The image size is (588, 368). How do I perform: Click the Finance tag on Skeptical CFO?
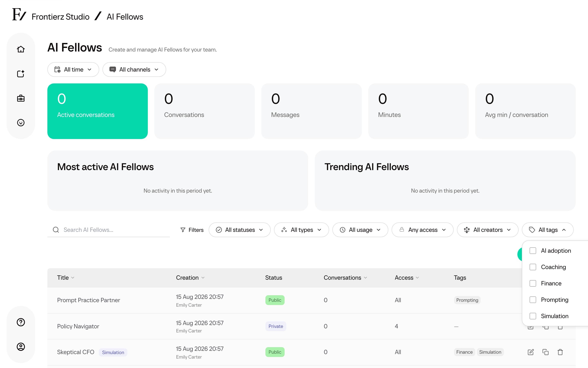click(464, 352)
